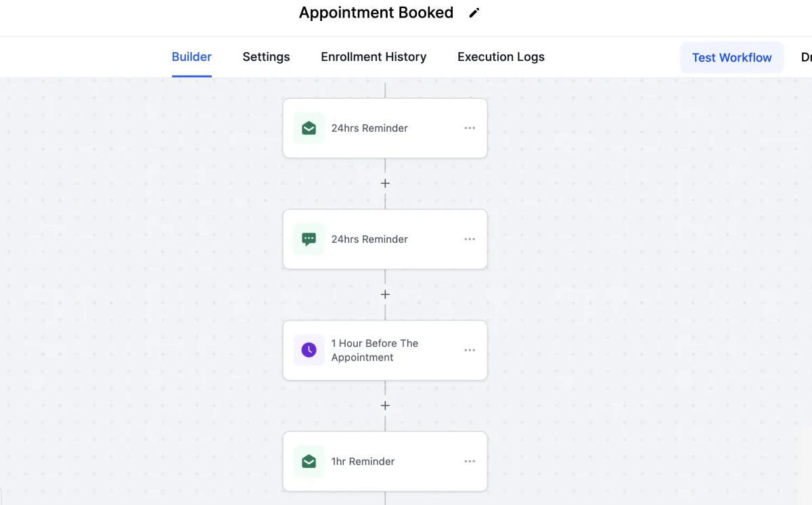Open options menu for email 24hrs Reminder
Image resolution: width=812 pixels, height=505 pixels.
(470, 128)
